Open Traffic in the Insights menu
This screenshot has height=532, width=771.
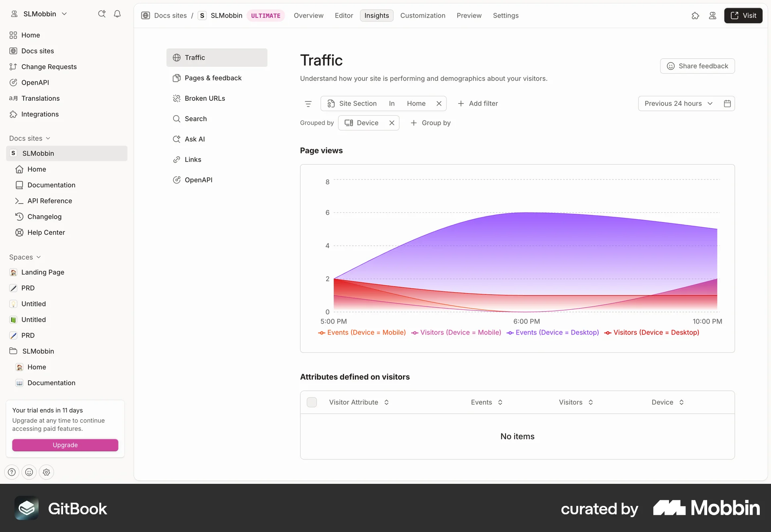click(x=217, y=58)
